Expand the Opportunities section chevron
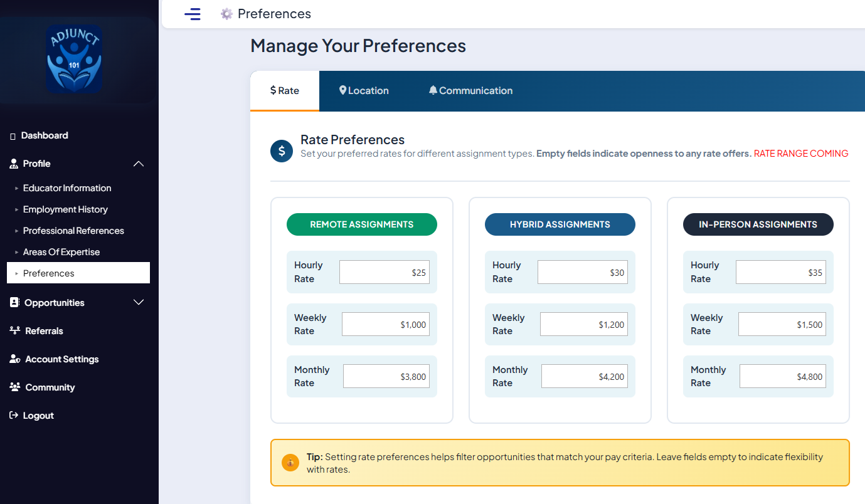Image resolution: width=865 pixels, height=504 pixels. pyautogui.click(x=139, y=303)
